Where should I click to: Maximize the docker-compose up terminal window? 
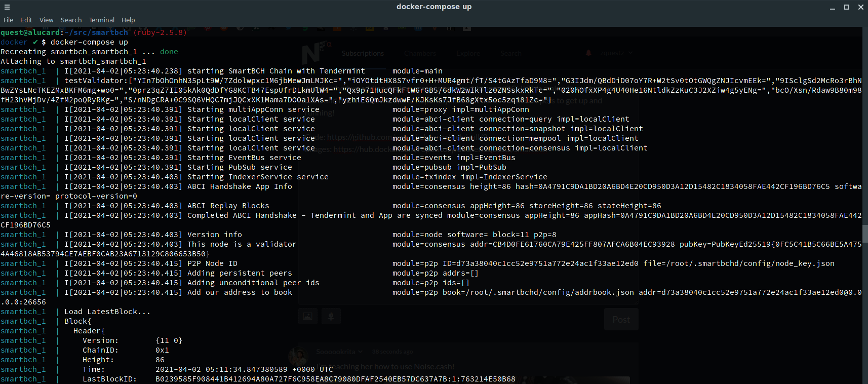point(847,7)
